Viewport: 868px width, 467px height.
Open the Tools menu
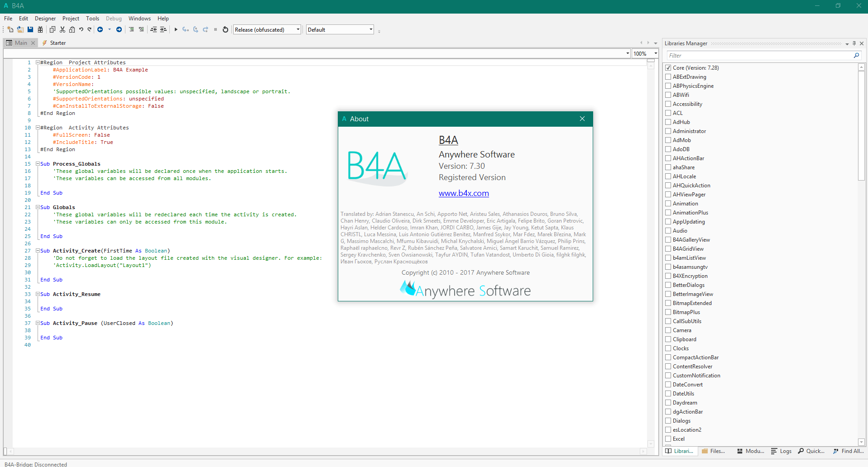(x=92, y=19)
